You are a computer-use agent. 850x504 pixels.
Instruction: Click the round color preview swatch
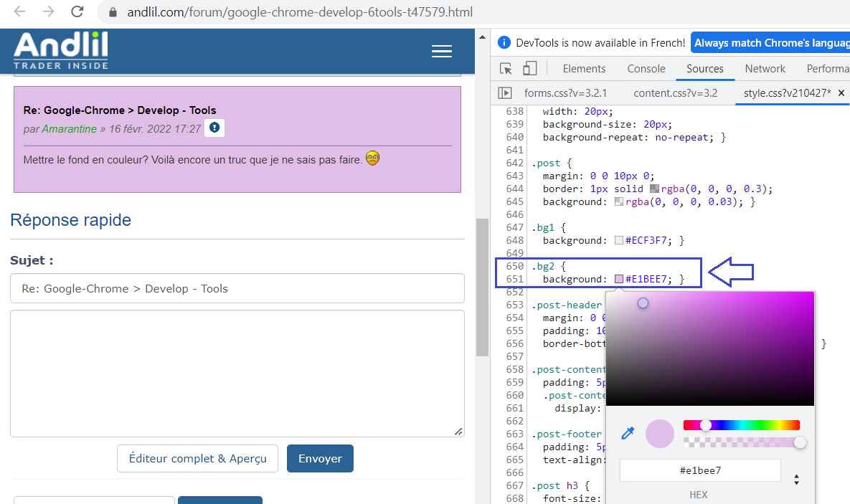[660, 434]
